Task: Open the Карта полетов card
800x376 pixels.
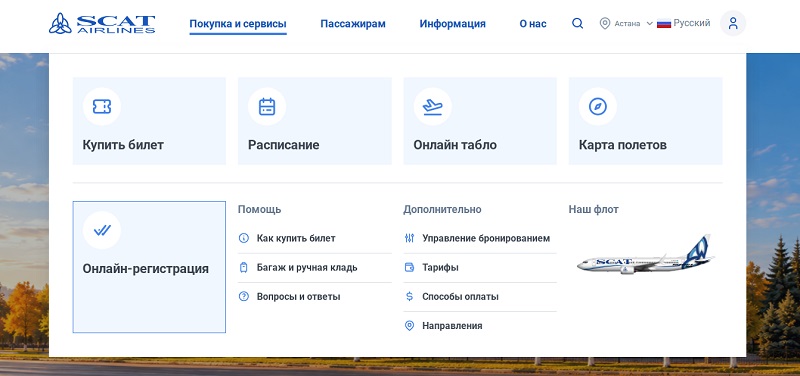Action: tap(645, 121)
